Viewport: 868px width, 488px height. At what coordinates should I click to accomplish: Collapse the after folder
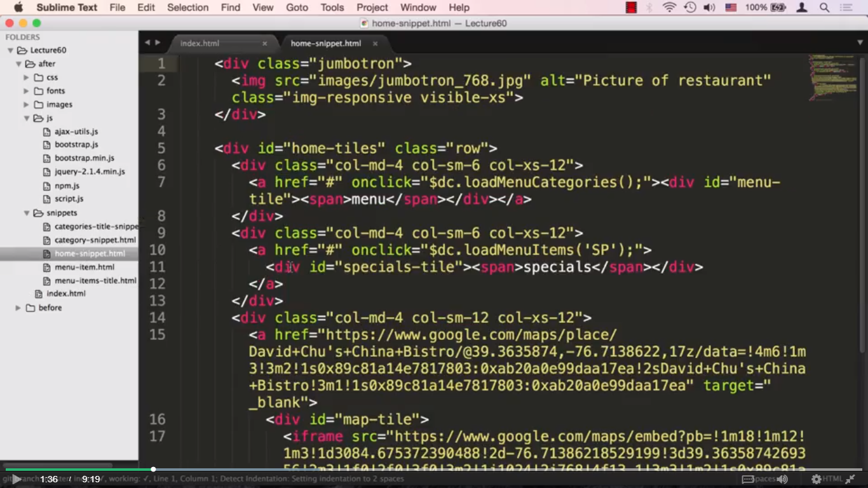coord(18,64)
